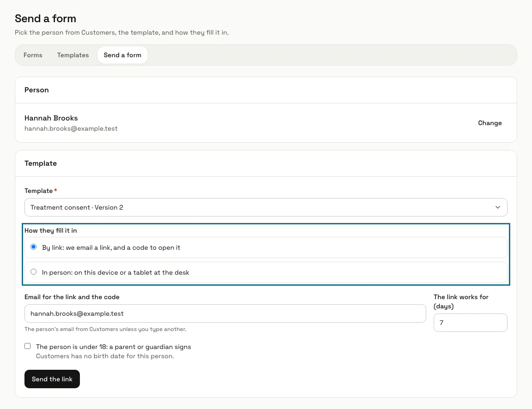Click the email address under Hannah Brooks
This screenshot has width=532, height=409.
pos(71,128)
